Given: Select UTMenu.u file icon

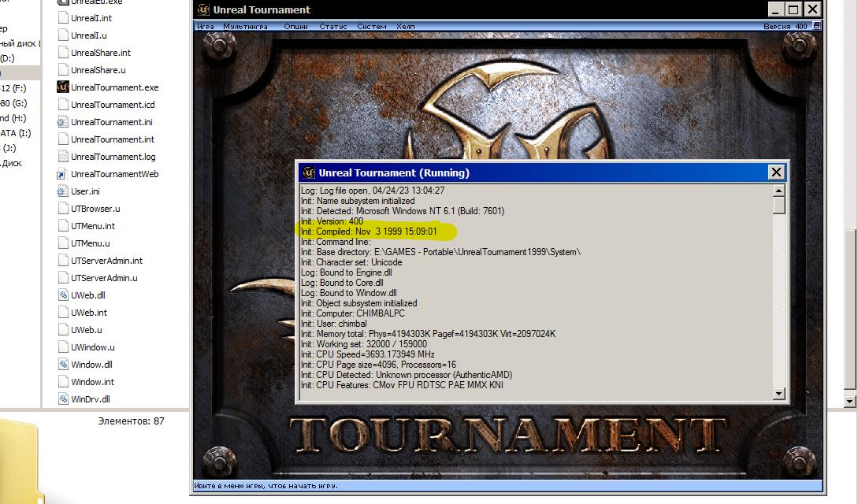Looking at the screenshot, I should [x=63, y=243].
